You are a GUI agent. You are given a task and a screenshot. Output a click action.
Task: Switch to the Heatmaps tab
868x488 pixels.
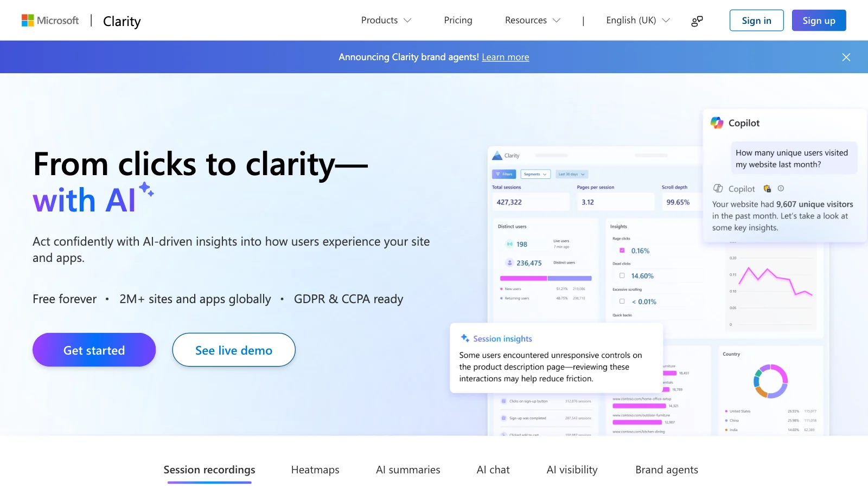pos(315,470)
